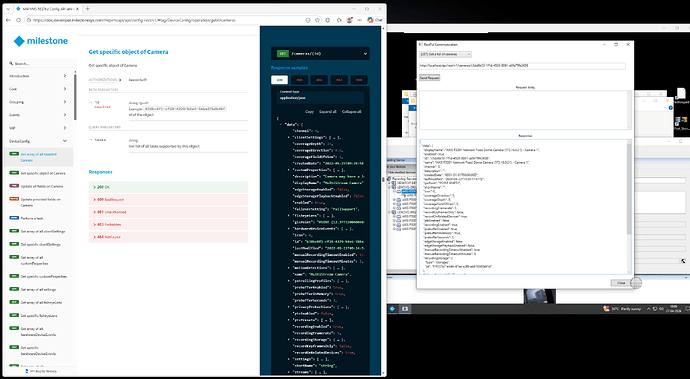This screenshot has height=379, width=690.
Task: Expand the 200 OK response
Action: click(x=168, y=187)
